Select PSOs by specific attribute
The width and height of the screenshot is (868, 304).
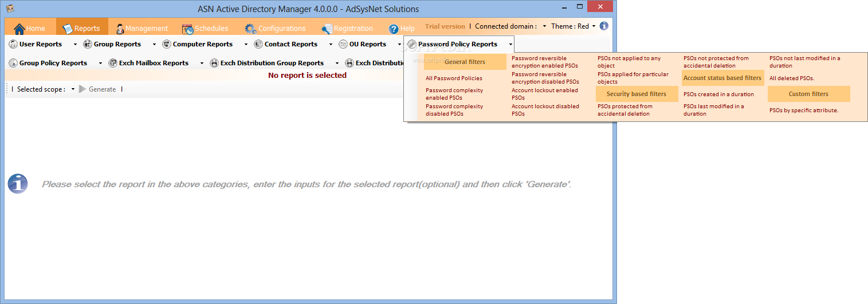pos(804,110)
